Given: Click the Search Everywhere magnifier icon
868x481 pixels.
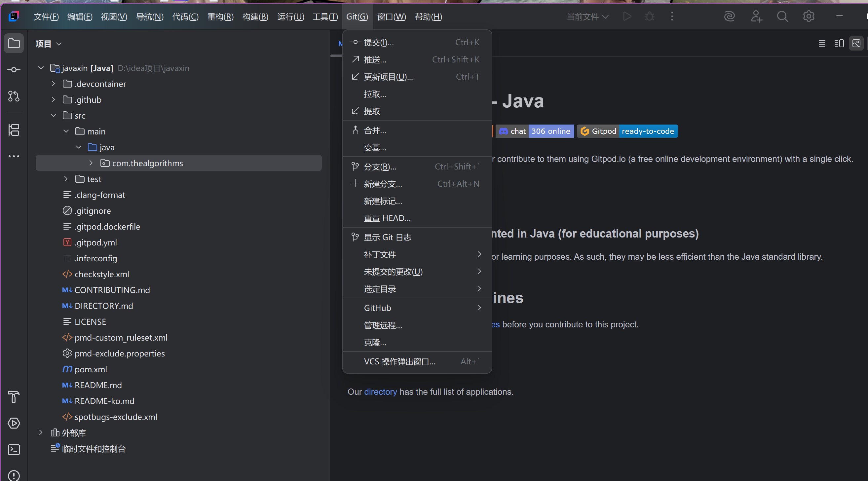Looking at the screenshot, I should (x=782, y=16).
